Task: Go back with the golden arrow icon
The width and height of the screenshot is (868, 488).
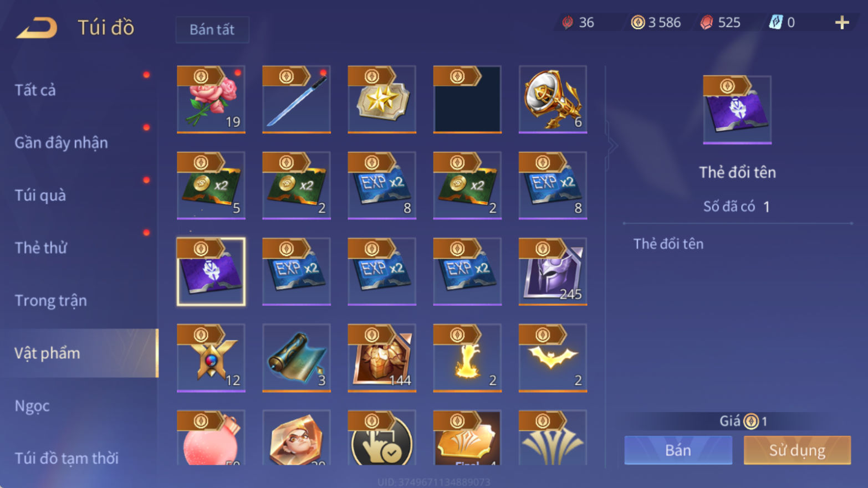Action: coord(37,27)
